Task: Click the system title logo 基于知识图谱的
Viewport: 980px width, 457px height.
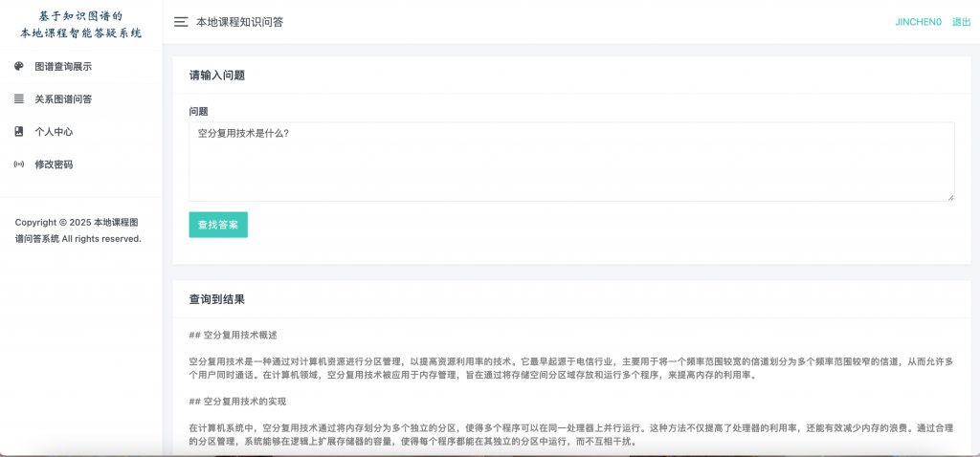Action: [x=80, y=15]
